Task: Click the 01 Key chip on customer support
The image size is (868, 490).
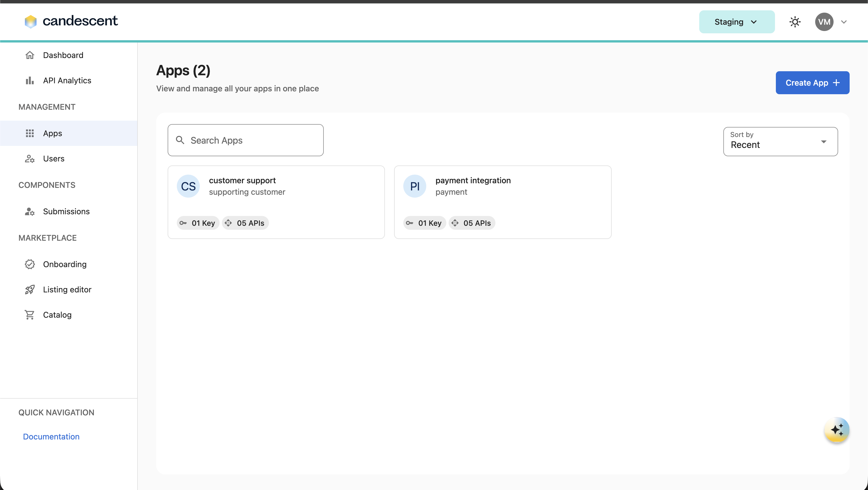Action: [198, 223]
